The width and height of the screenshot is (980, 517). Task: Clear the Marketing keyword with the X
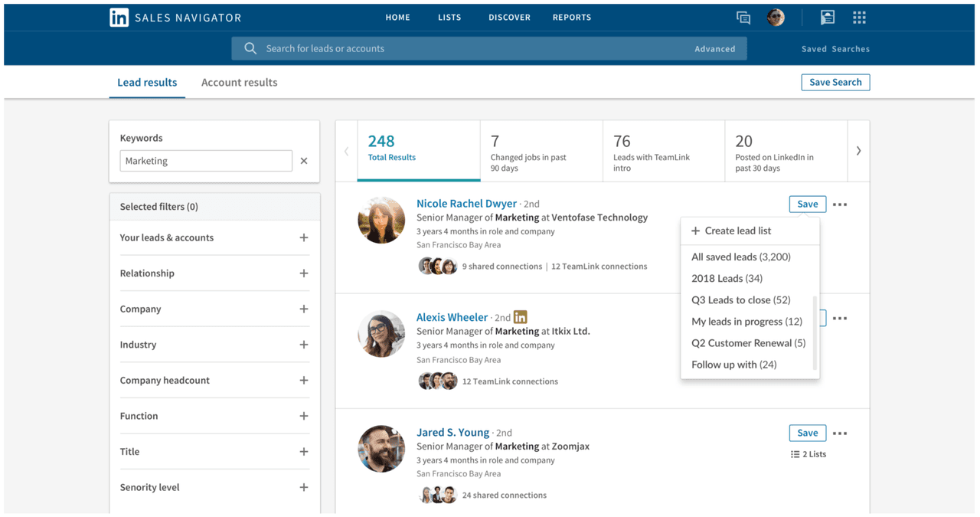304,161
